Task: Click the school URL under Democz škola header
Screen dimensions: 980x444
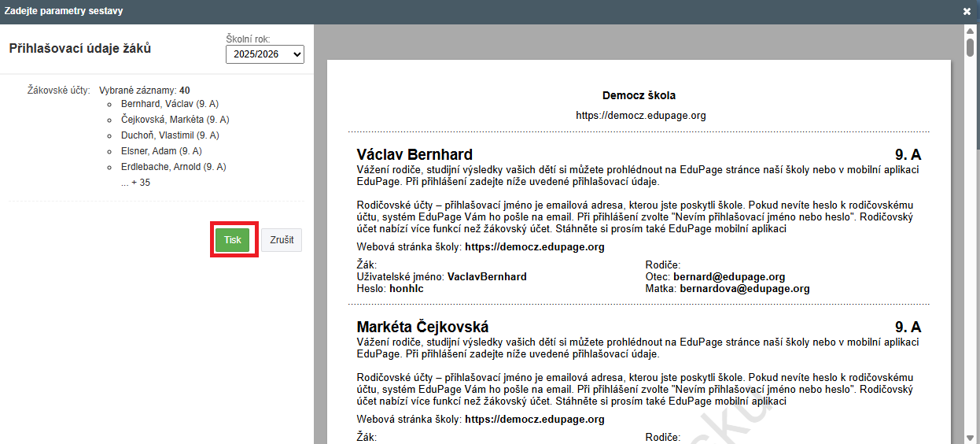Action: [x=639, y=115]
